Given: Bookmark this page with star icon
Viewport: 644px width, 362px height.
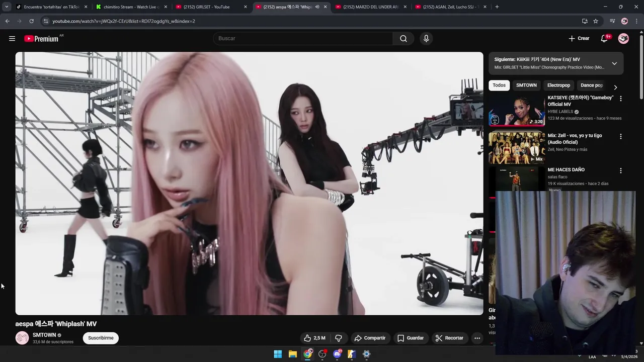Looking at the screenshot, I should pos(596,21).
